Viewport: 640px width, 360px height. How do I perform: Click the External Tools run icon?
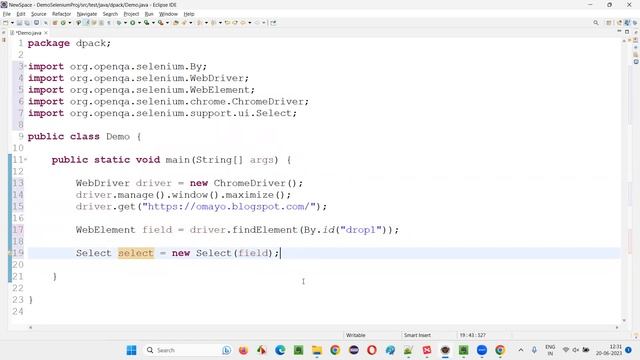tap(160, 23)
